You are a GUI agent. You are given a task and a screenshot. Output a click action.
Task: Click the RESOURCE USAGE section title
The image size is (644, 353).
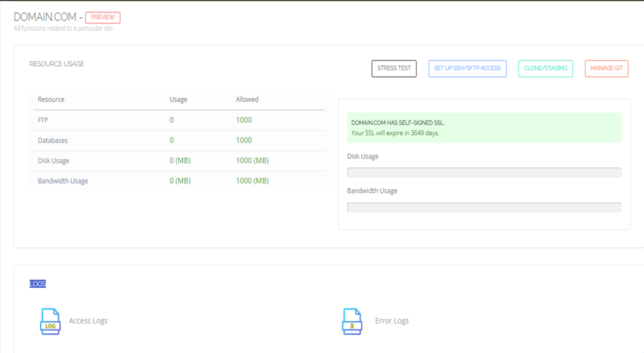coord(57,64)
